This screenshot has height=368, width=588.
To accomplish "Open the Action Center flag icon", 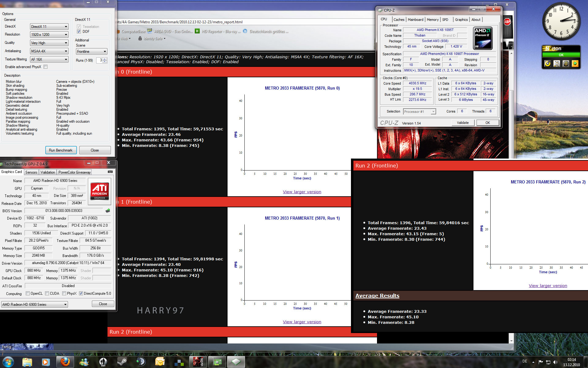I will [x=541, y=362].
